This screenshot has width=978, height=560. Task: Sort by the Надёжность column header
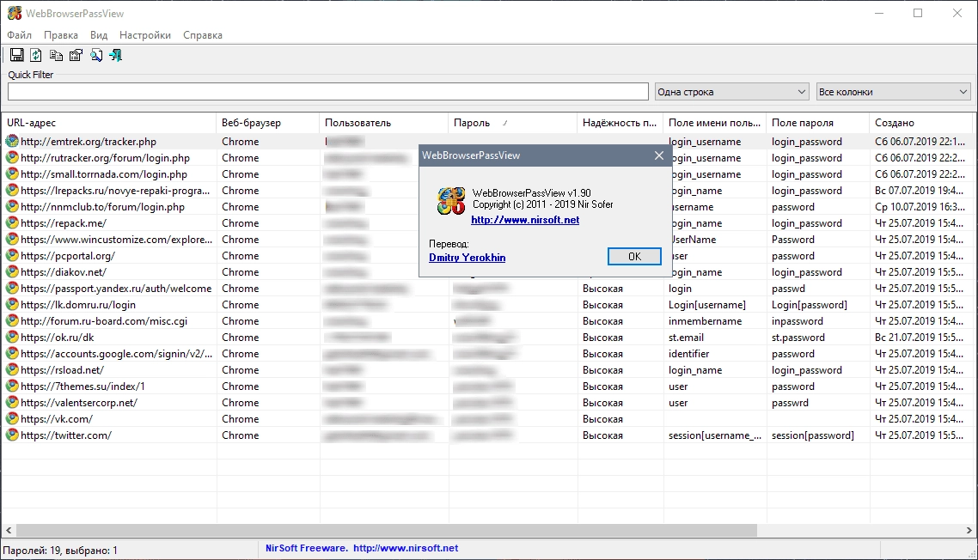pos(620,123)
